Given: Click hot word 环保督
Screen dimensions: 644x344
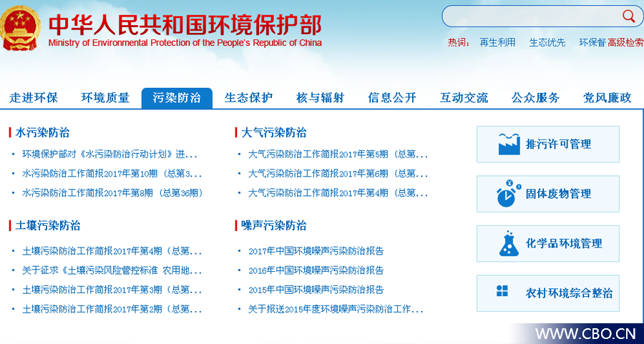Looking at the screenshot, I should point(592,42).
